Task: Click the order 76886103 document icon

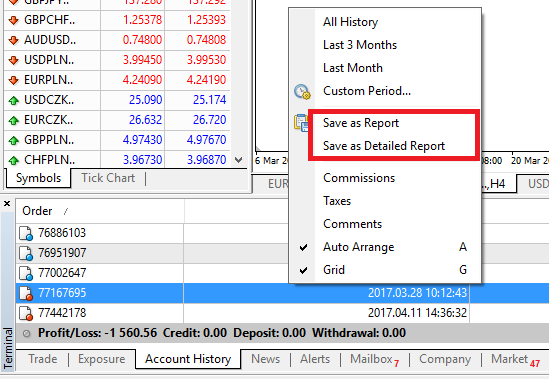Action: (26, 233)
